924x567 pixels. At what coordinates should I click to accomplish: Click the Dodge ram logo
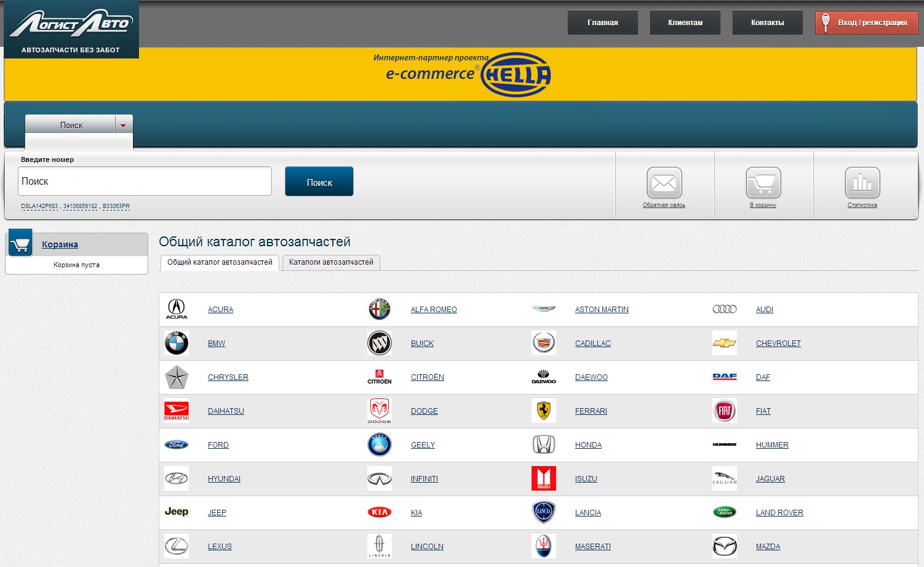point(380,411)
